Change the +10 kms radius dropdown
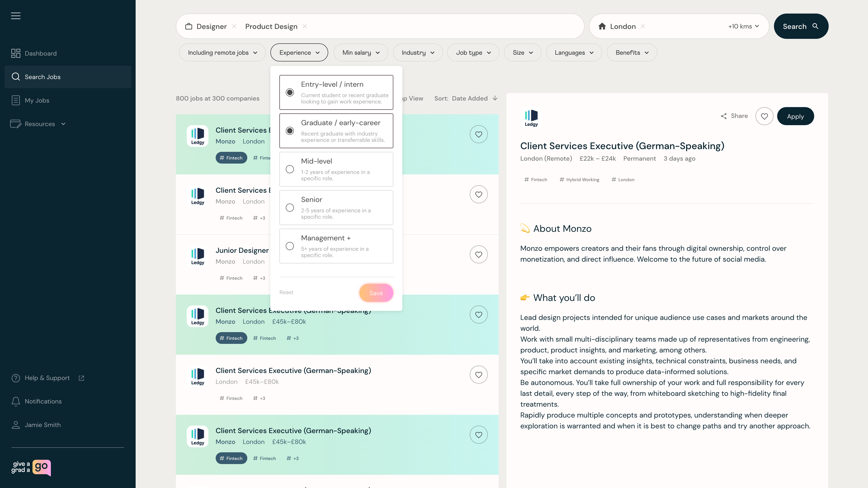The image size is (868, 488). click(x=743, y=26)
